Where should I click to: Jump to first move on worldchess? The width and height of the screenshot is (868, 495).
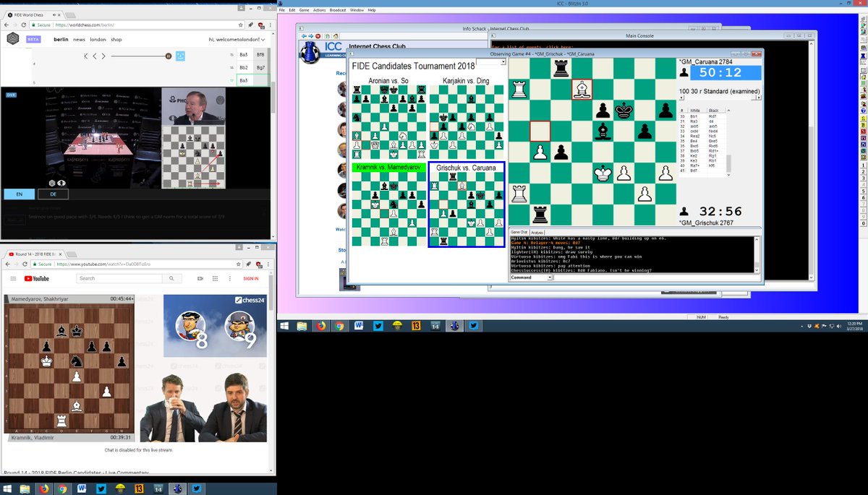click(x=86, y=56)
